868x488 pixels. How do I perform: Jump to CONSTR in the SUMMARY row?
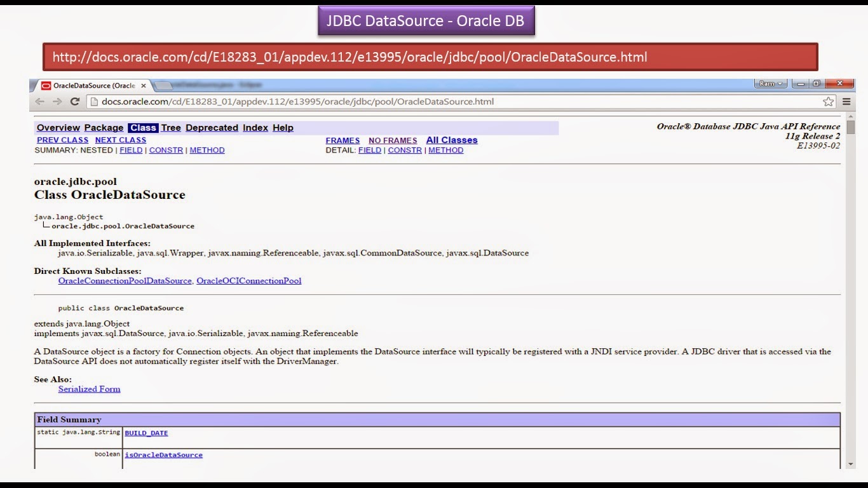pyautogui.click(x=166, y=150)
